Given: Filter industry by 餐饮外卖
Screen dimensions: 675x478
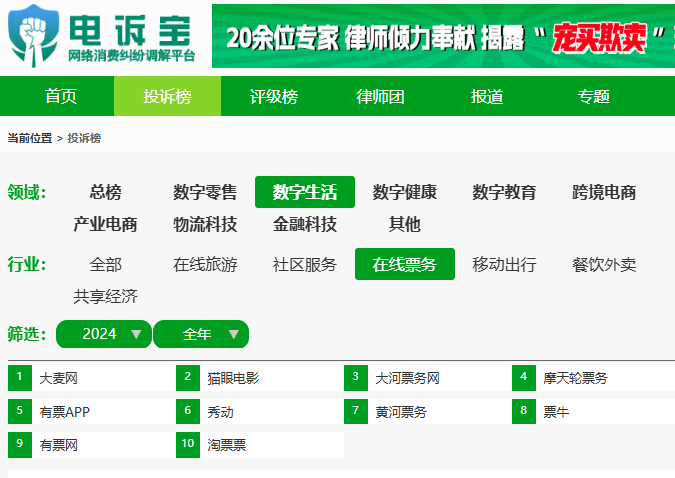Looking at the screenshot, I should click(x=604, y=264).
